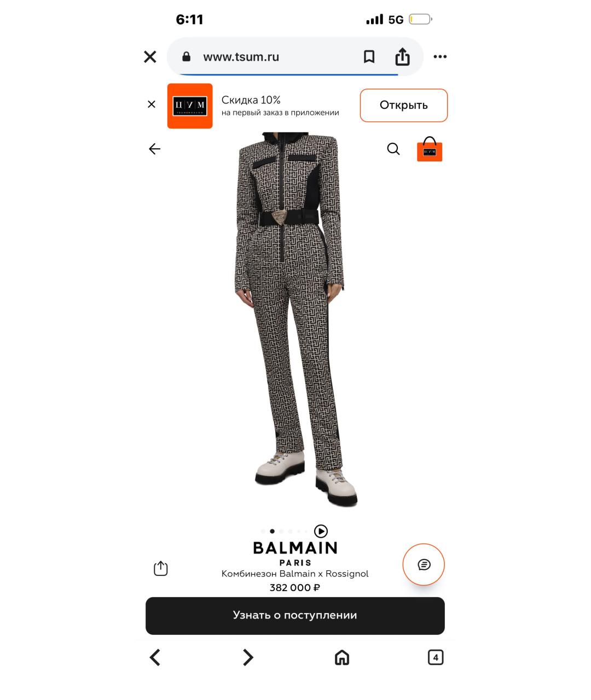Dismiss the 10% discount app banner

152,104
